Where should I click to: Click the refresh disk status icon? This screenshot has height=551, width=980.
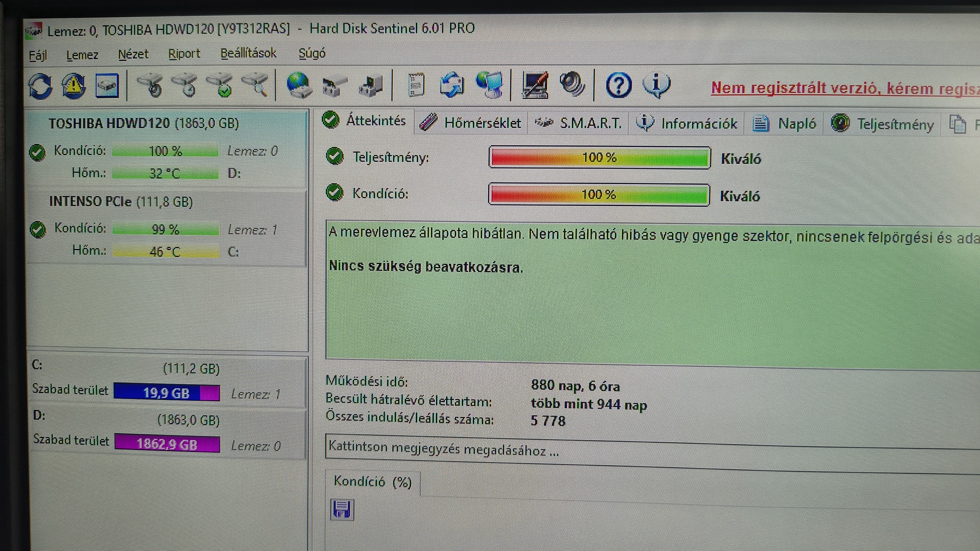pos(40,86)
